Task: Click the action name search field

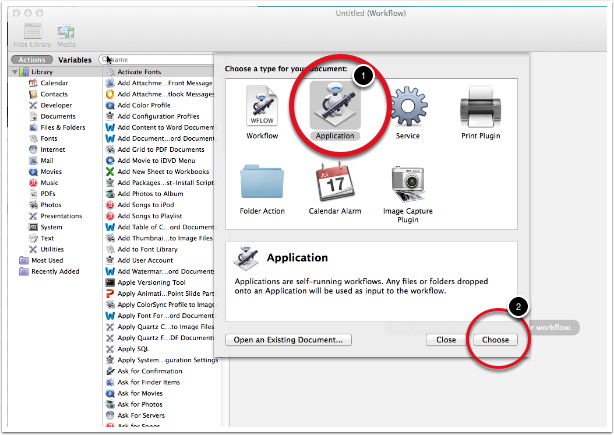Action: point(160,60)
